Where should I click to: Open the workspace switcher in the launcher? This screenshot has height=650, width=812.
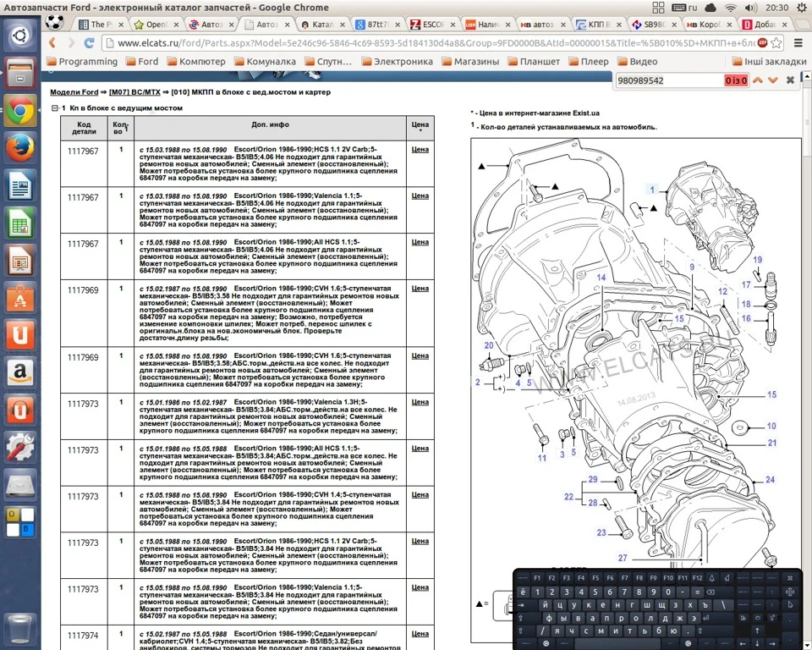[x=20, y=522]
